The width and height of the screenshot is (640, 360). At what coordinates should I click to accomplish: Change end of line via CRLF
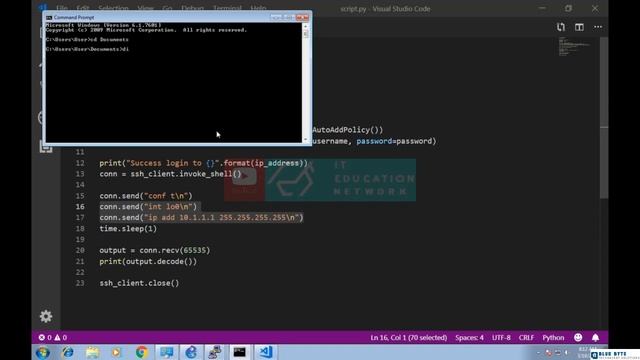(526, 338)
